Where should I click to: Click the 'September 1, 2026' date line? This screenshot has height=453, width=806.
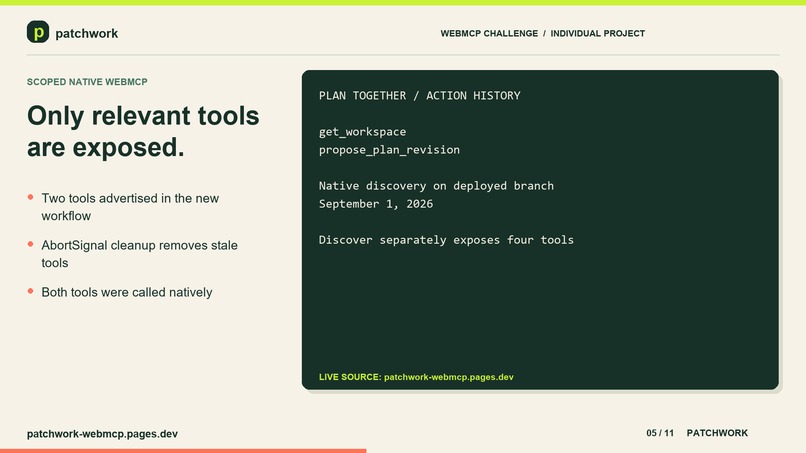(376, 204)
